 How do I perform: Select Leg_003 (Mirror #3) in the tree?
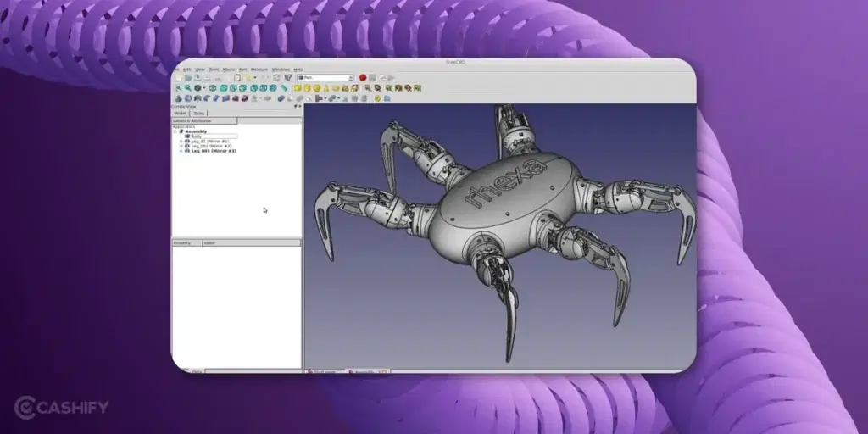coord(214,151)
